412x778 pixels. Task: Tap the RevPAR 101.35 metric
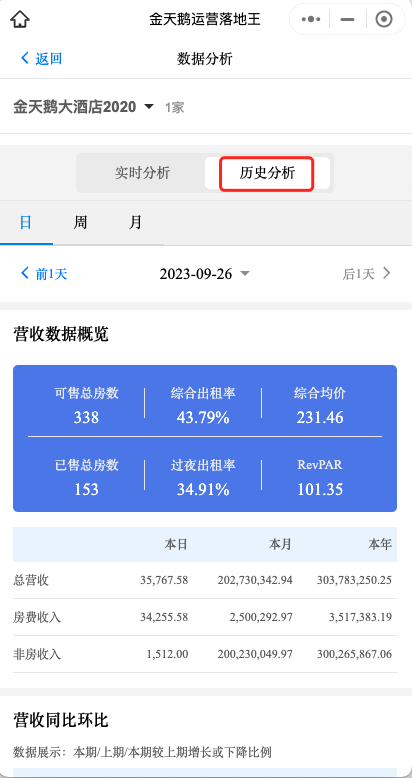tap(320, 477)
